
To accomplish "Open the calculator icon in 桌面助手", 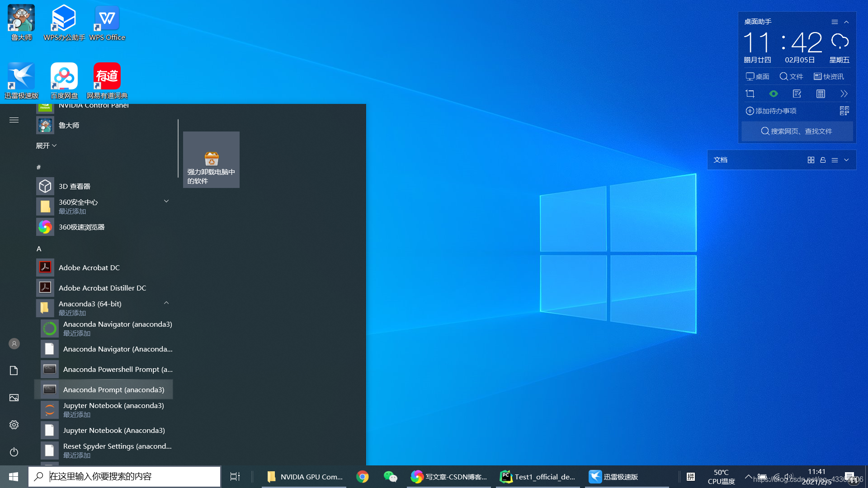I will coord(821,94).
